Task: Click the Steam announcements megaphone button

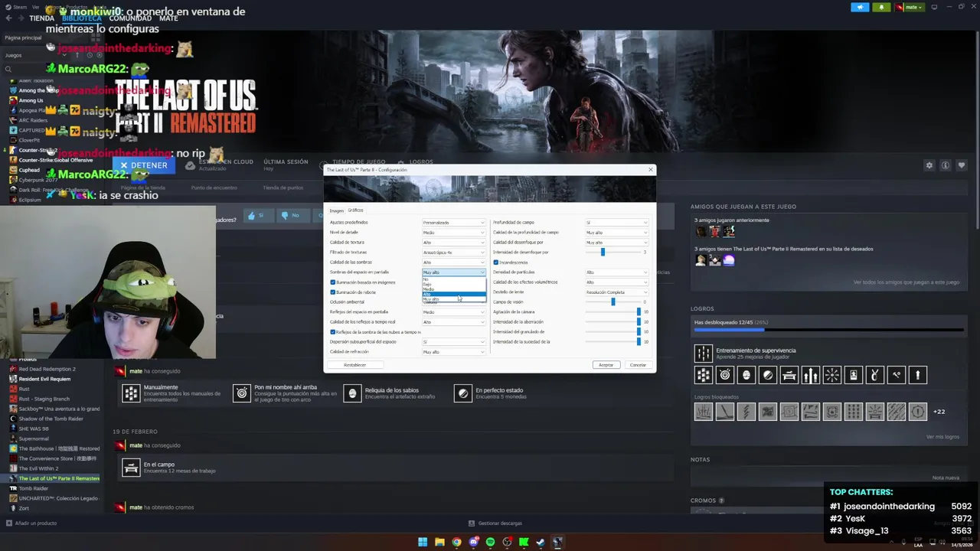Action: [x=860, y=7]
